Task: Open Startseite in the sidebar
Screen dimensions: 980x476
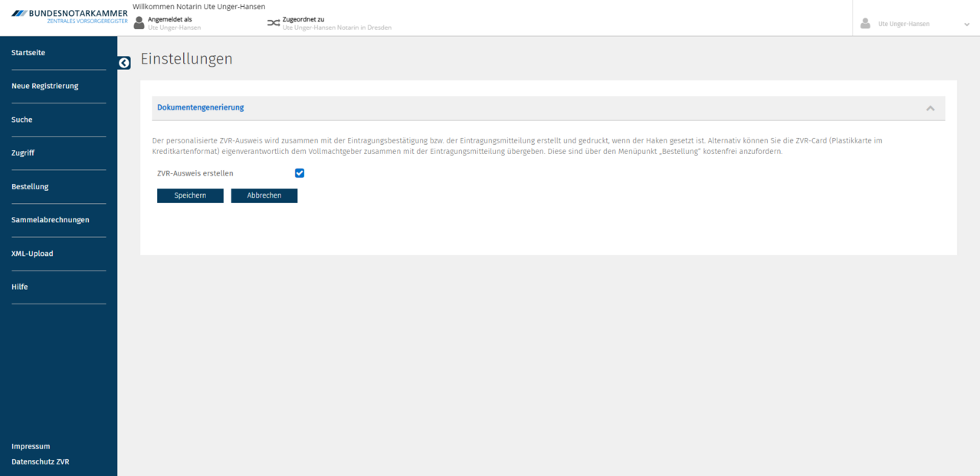Action: click(x=28, y=53)
